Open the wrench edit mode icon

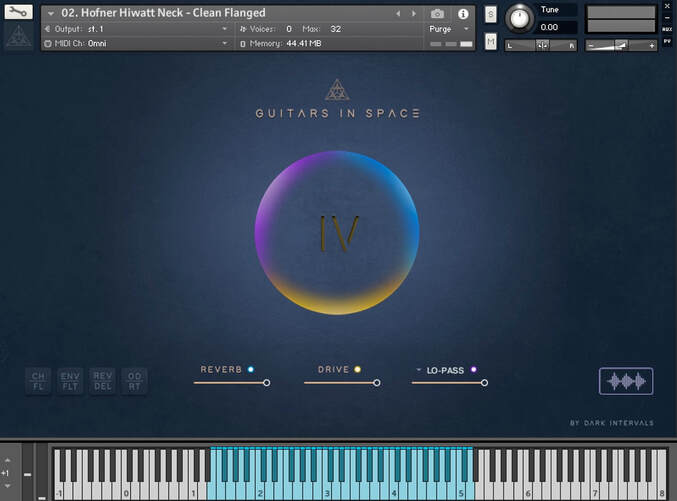(19, 12)
